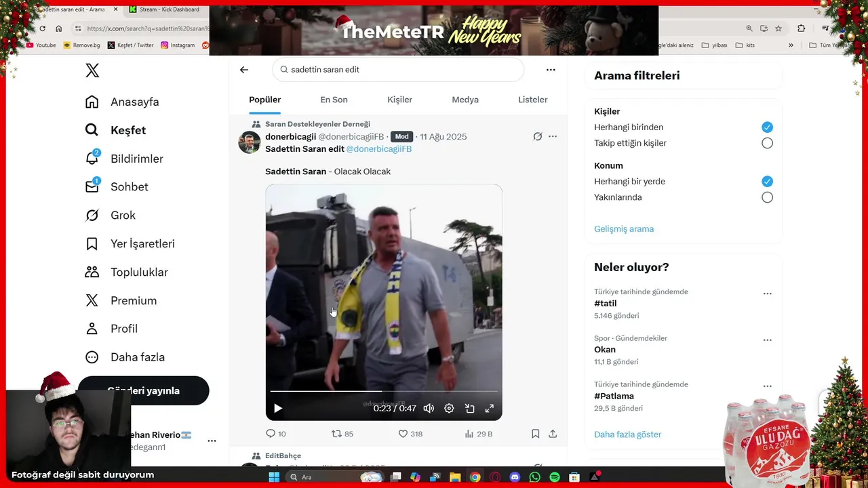The width and height of the screenshot is (868, 488).
Task: Open search options three-dot menu
Action: pyautogui.click(x=551, y=70)
